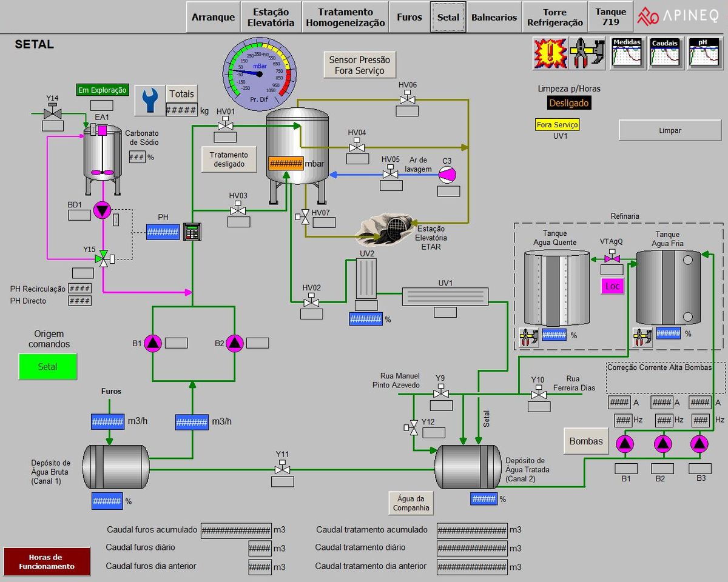Screen dimensions: 728x582
Task: Click valve HV04 symbol
Action: click(x=357, y=145)
